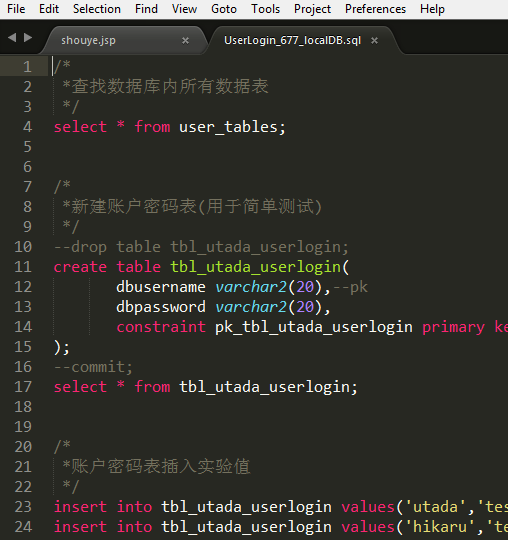The image size is (508, 540).
Task: Click 'tbl_utada_userlogin;' on line 17
Action: [269, 387]
